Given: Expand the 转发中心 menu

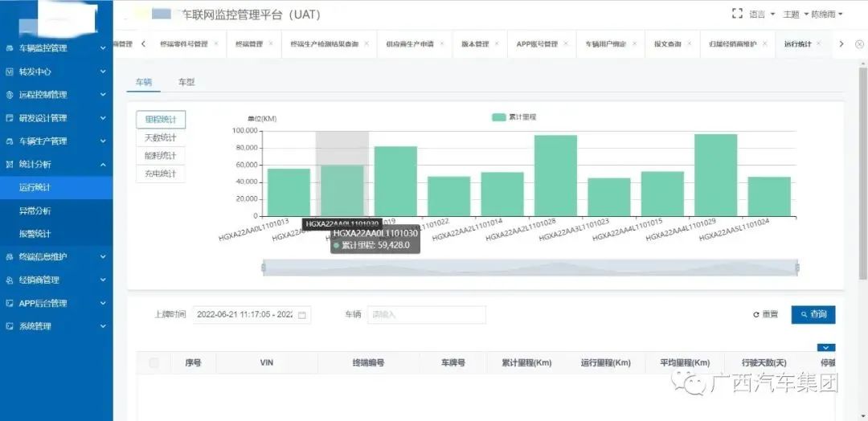Looking at the screenshot, I should (103, 72).
